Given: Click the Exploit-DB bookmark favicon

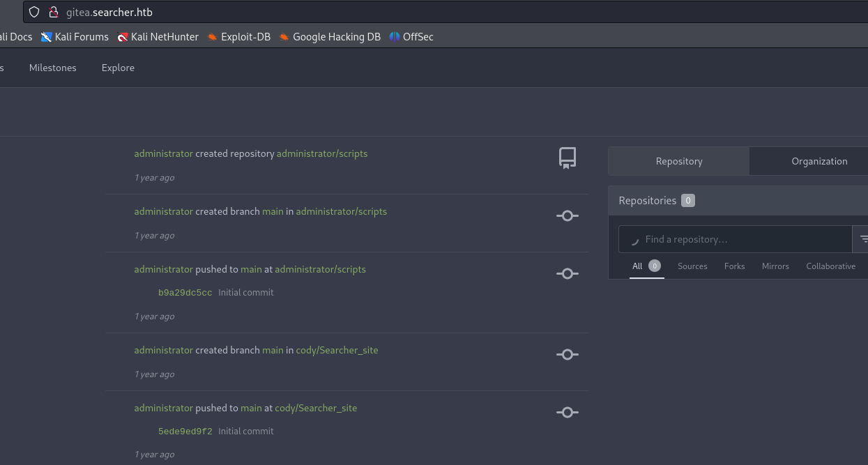Looking at the screenshot, I should [213, 37].
